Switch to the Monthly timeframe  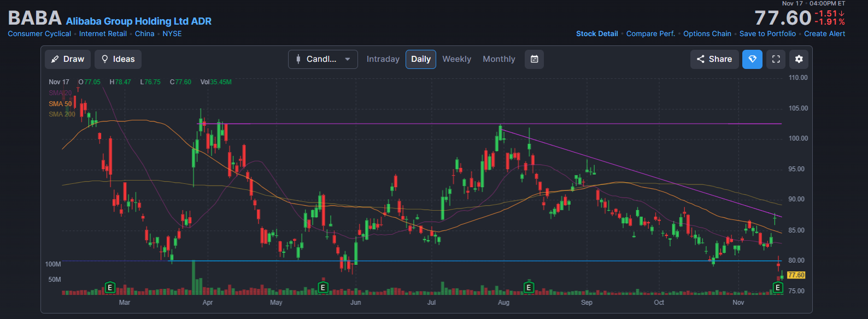[x=499, y=59]
